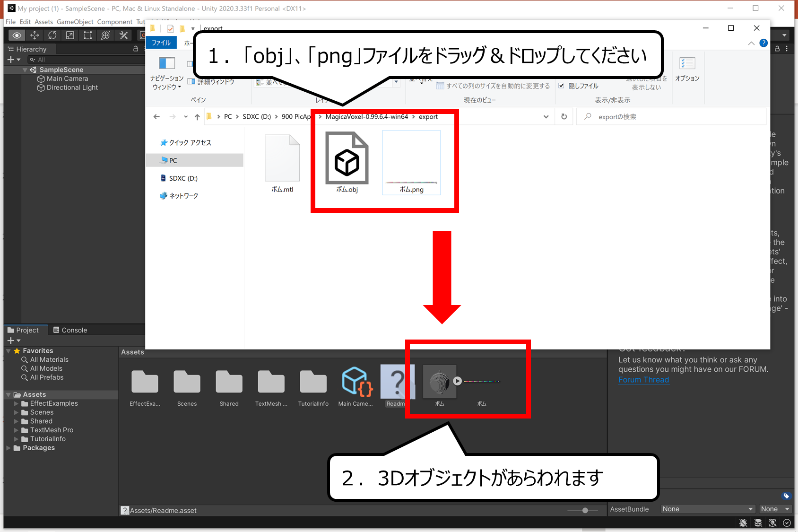Open the Forum Thread link

coord(643,380)
